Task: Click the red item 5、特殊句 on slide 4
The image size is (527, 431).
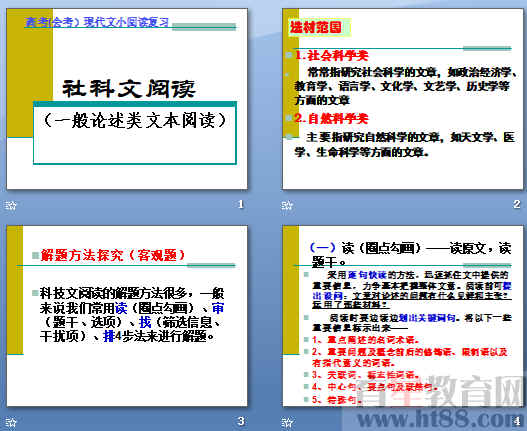Action: 336,399
